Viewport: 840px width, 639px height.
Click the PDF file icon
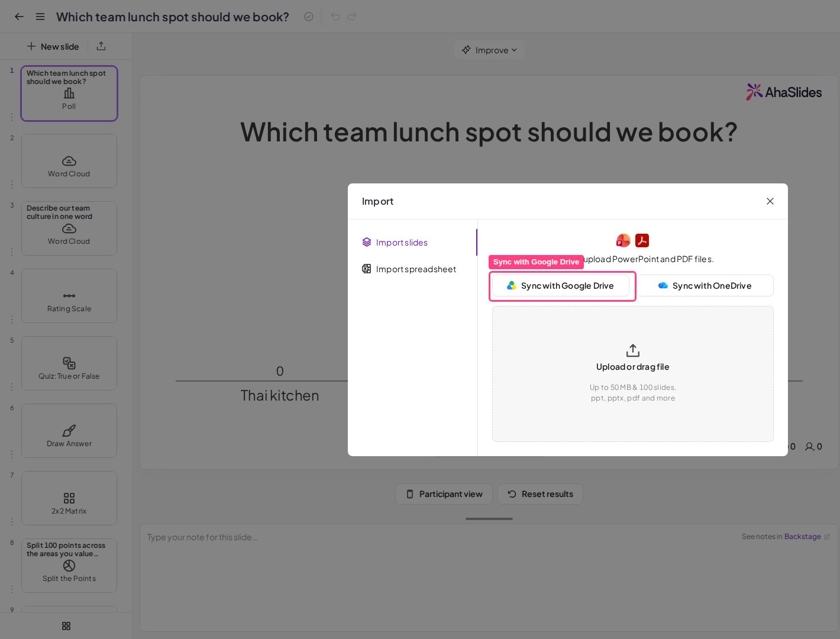[x=642, y=240]
